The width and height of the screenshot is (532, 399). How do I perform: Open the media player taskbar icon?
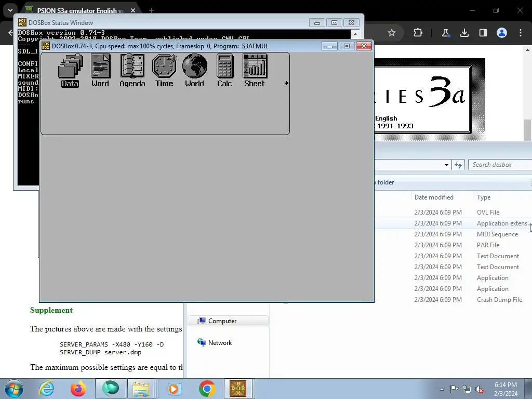point(174,389)
